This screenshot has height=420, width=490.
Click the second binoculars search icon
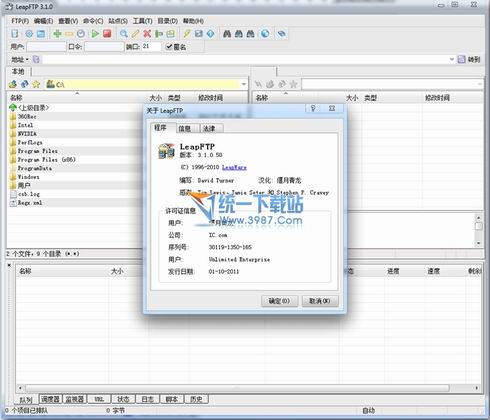coord(239,34)
